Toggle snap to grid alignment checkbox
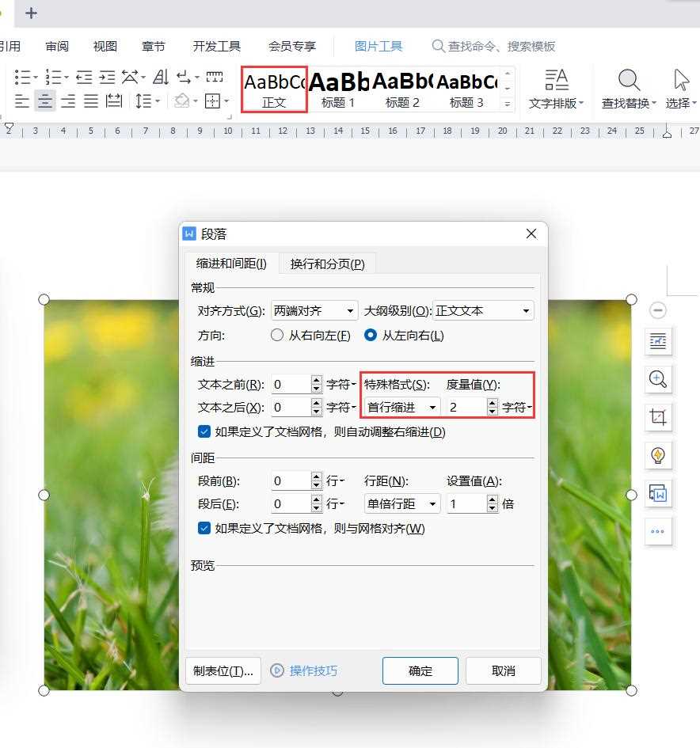This screenshot has width=700, height=748. (204, 528)
